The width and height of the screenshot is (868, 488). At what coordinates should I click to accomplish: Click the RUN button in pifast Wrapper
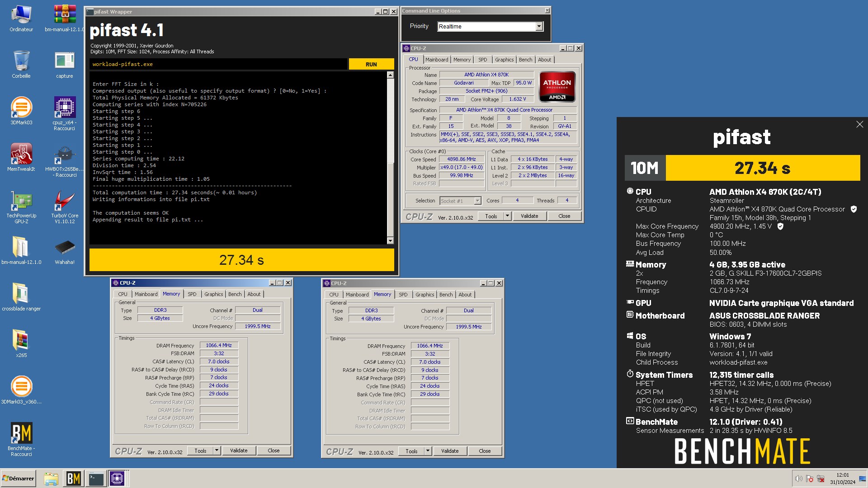point(371,64)
